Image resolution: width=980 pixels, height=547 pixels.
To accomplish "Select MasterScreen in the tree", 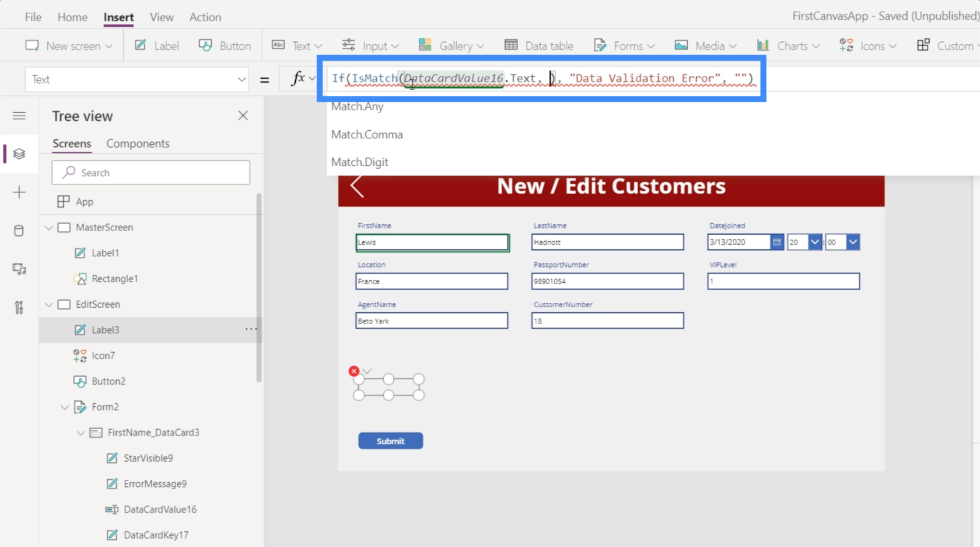I will tap(104, 227).
